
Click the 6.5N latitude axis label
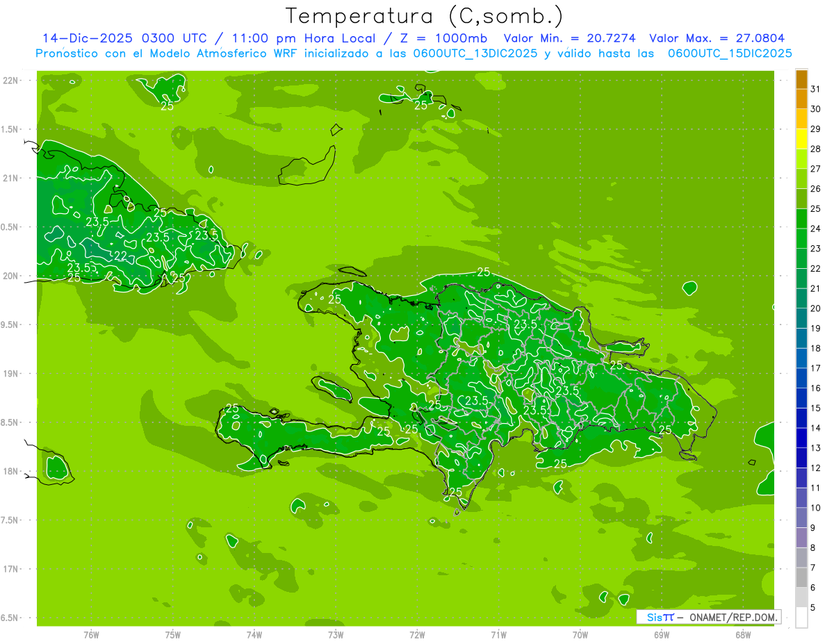[10, 618]
